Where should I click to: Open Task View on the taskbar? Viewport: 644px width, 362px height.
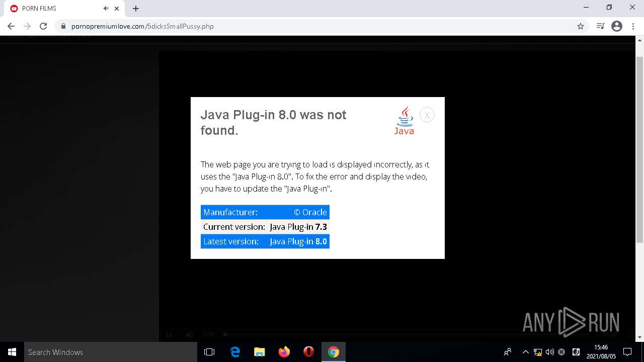pos(209,352)
